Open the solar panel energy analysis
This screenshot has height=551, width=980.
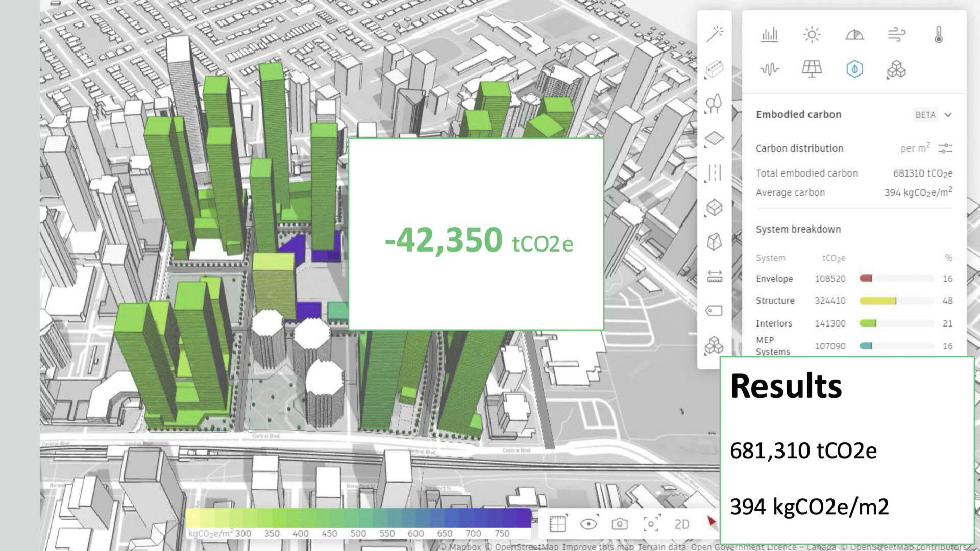812,69
